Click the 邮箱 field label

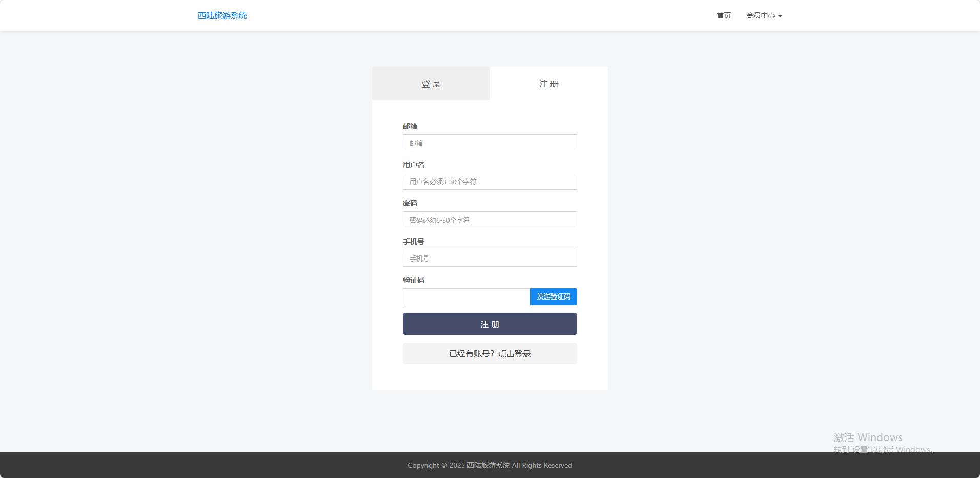(x=410, y=126)
